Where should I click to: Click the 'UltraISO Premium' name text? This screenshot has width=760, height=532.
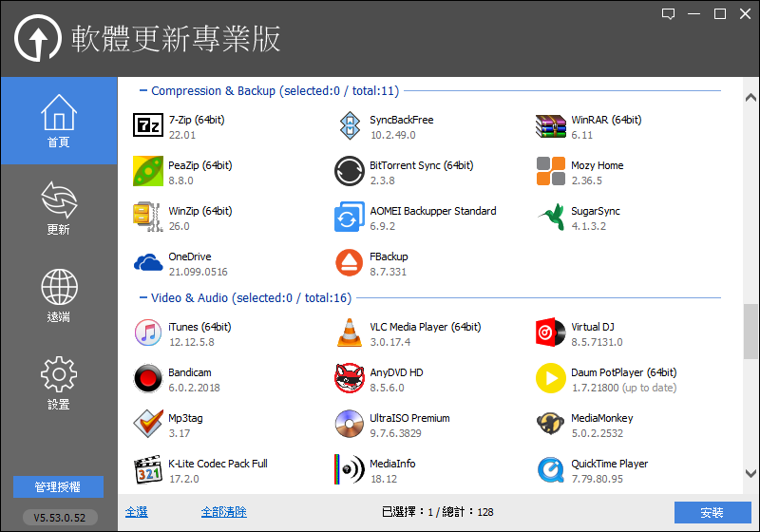pyautogui.click(x=410, y=418)
